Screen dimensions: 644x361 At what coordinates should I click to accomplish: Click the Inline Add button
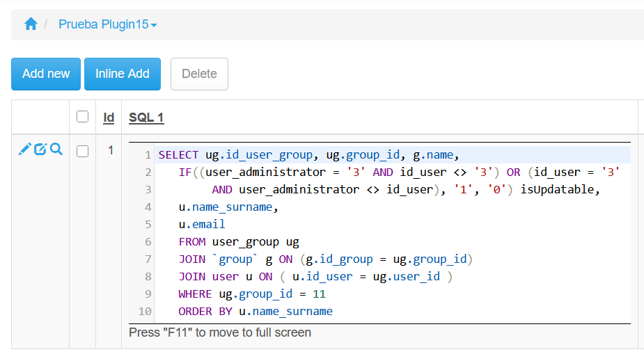[x=123, y=74]
